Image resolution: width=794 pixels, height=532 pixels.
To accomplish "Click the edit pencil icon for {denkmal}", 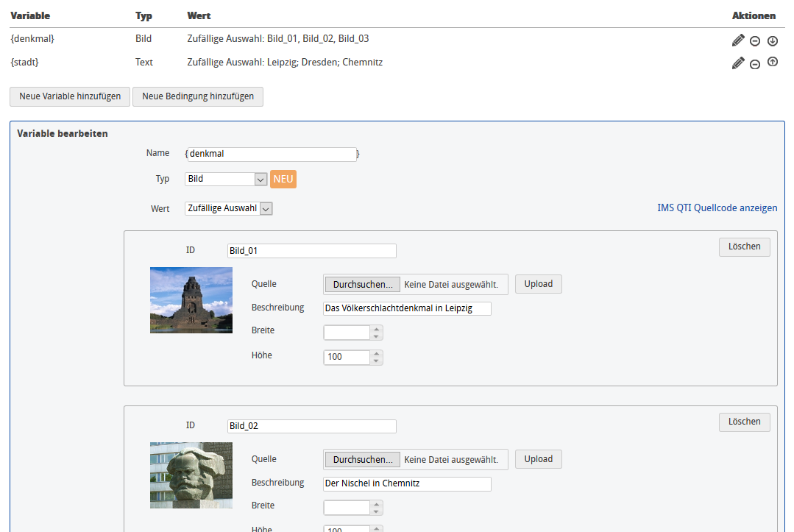I will (738, 40).
